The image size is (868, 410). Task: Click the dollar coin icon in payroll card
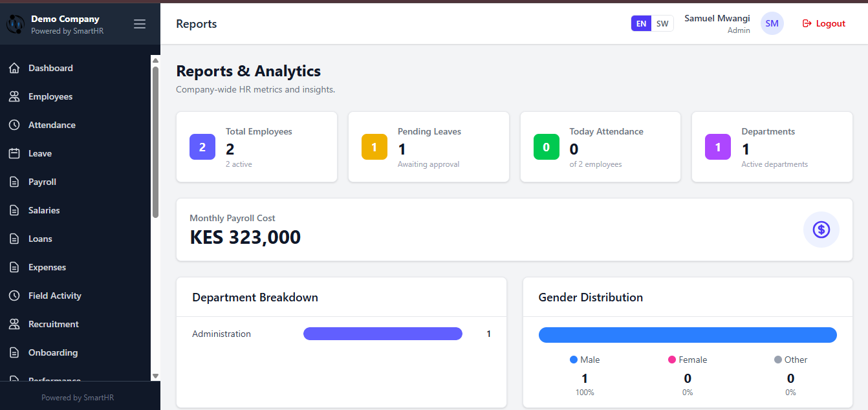pyautogui.click(x=821, y=230)
